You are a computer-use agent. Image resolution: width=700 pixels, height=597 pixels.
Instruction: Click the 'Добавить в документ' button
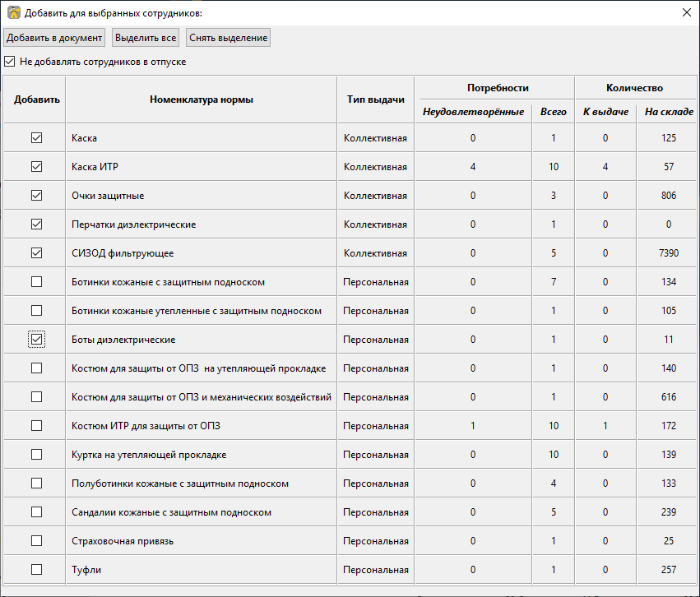pos(54,38)
